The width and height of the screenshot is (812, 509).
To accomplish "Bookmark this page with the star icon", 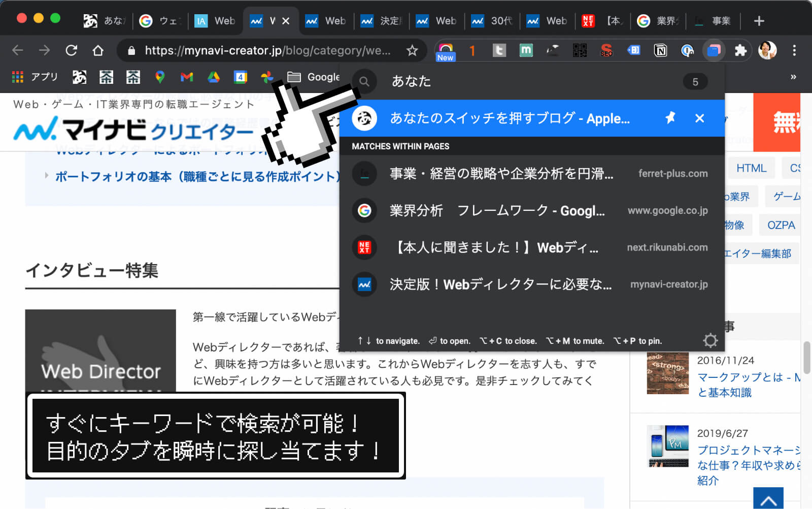I will (x=412, y=50).
